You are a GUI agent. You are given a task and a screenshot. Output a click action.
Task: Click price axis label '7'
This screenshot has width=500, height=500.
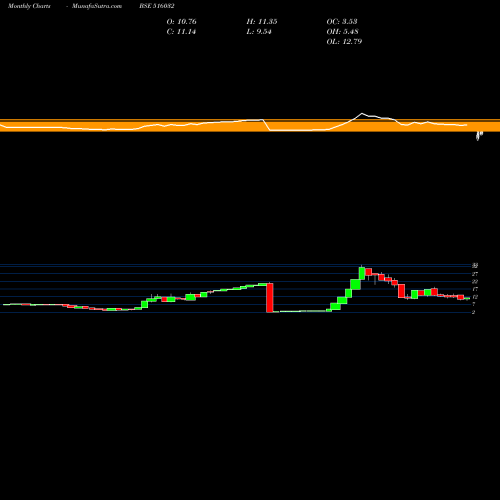pyautogui.click(x=473, y=305)
